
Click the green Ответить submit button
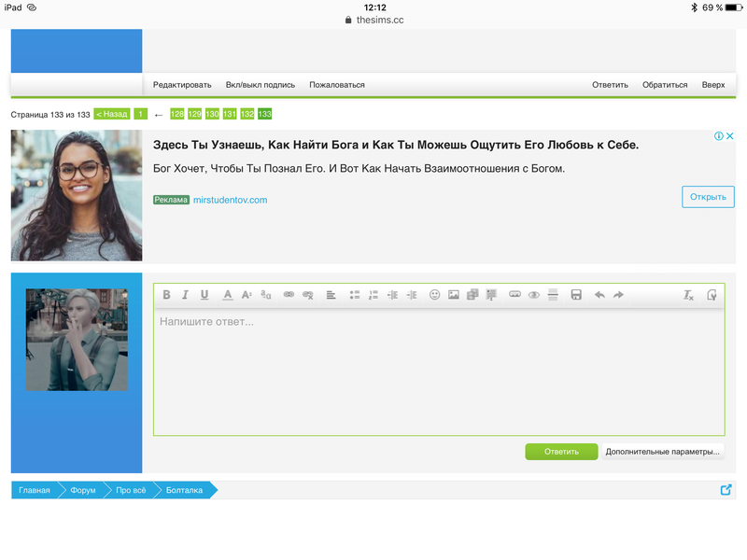(560, 452)
